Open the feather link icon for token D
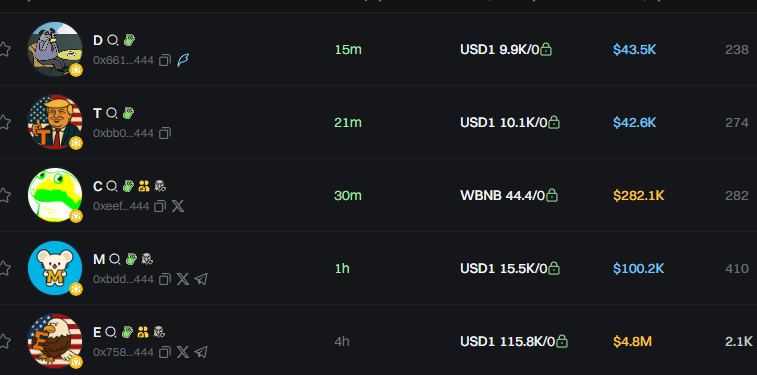Viewport: 757px width, 375px height. click(x=183, y=60)
